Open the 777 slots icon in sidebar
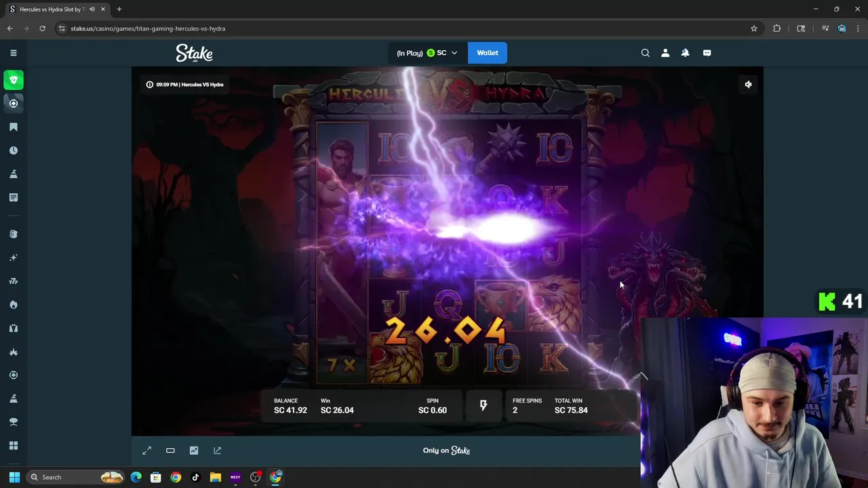Viewport: 868px width, 488px height. click(13, 281)
